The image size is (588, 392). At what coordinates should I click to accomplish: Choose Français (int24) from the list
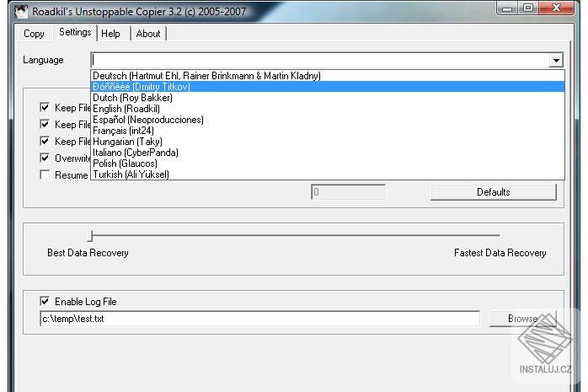[328, 131]
